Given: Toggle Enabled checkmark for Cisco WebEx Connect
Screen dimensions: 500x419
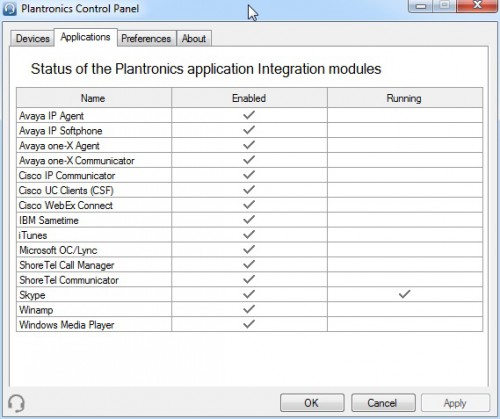Looking at the screenshot, I should point(249,205).
